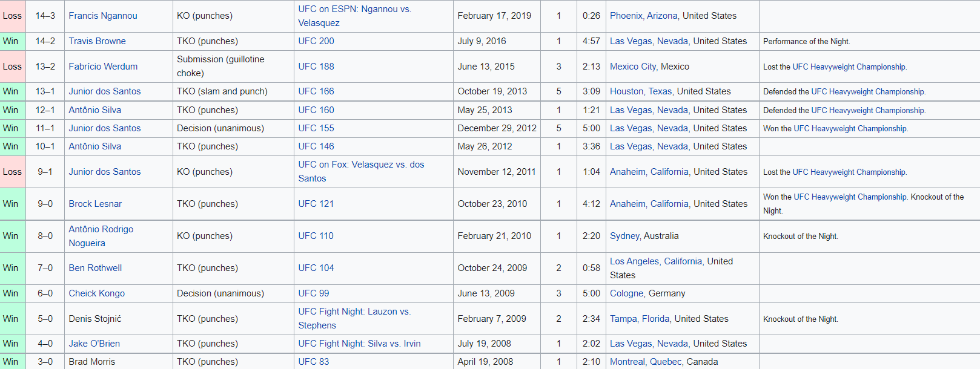Open UFC Fight Night: Silva vs. Irvin

[x=359, y=344]
